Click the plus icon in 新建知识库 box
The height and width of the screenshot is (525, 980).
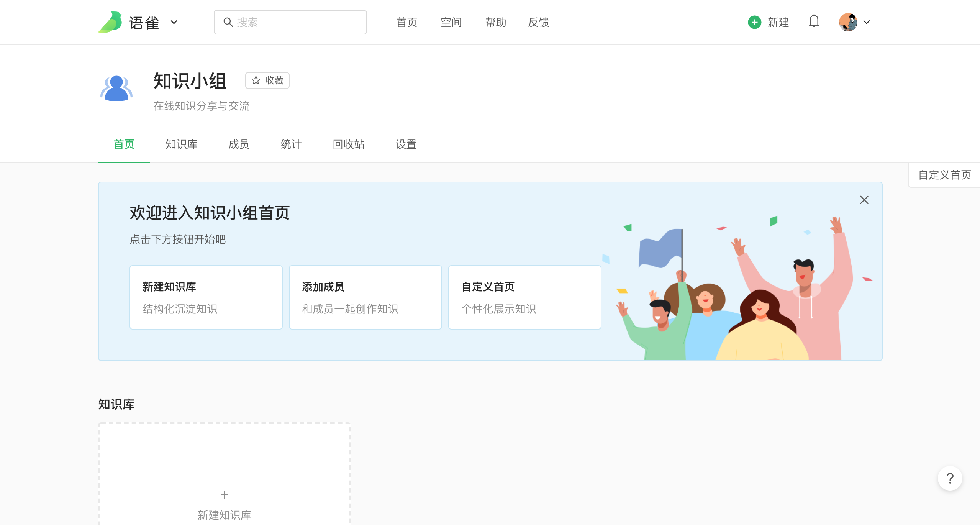(x=225, y=495)
